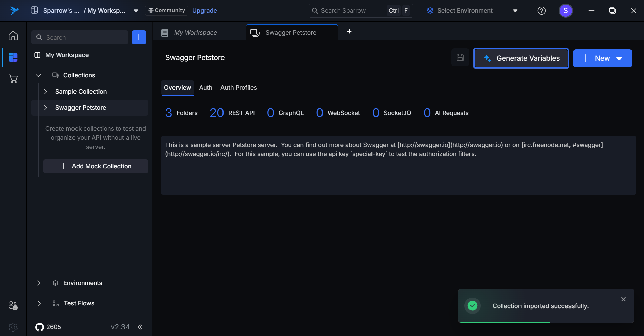Screen dimensions: 644x336
Task: Open the Select Environment dropdown
Action: coord(472,11)
